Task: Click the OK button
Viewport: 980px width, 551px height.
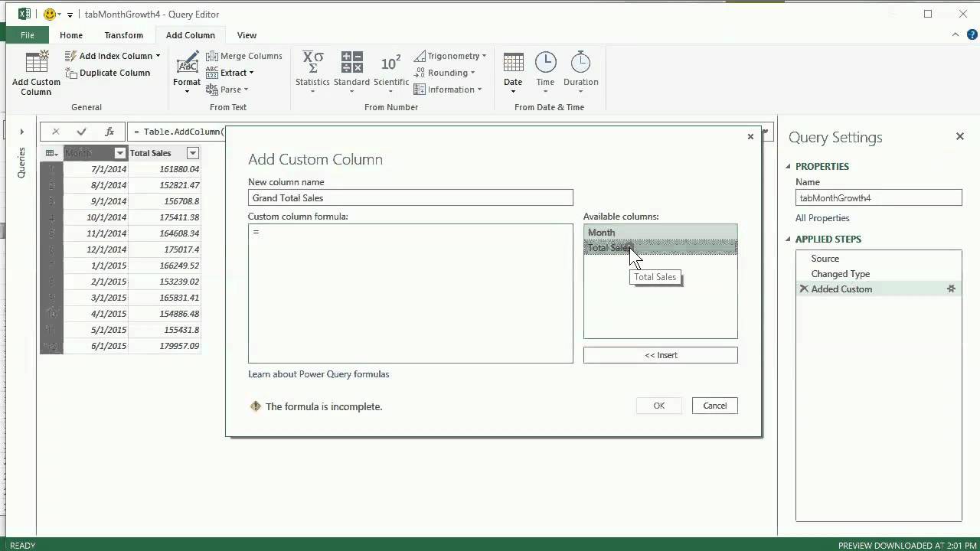Action: [x=659, y=406]
